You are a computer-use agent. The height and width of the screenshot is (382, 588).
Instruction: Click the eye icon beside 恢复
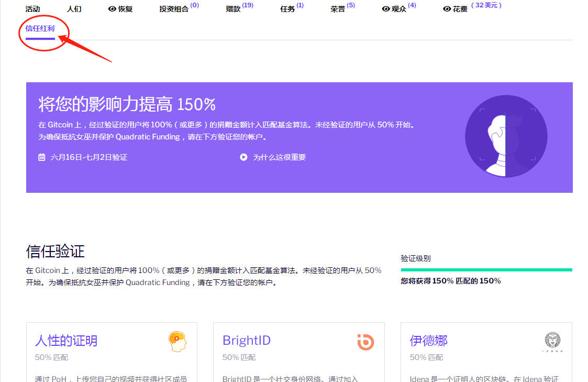(112, 9)
